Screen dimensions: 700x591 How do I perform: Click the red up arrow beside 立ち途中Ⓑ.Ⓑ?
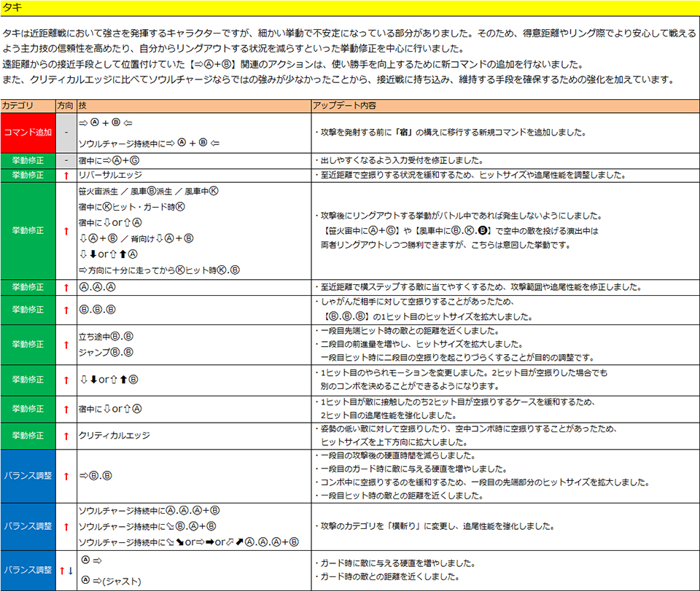coord(66,344)
